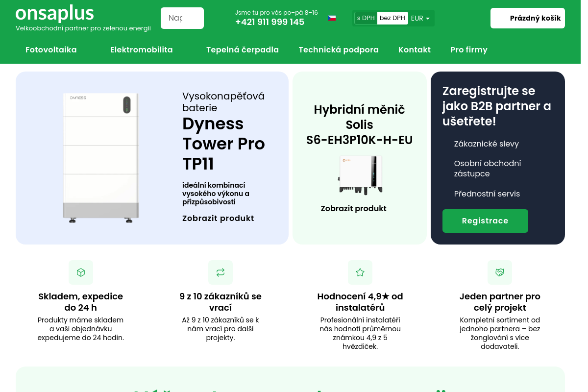
Task: Click the Zákaznické slevy list item
Action: pyautogui.click(x=487, y=144)
